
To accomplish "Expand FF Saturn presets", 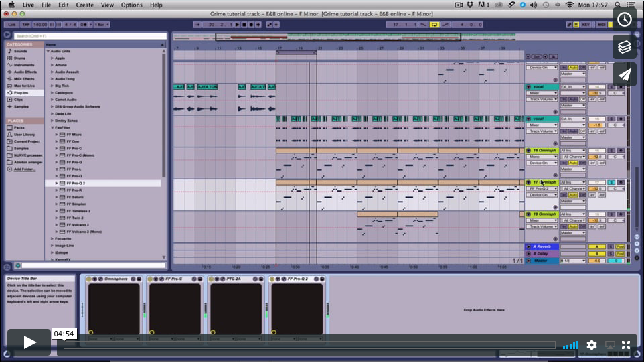I will click(x=57, y=197).
